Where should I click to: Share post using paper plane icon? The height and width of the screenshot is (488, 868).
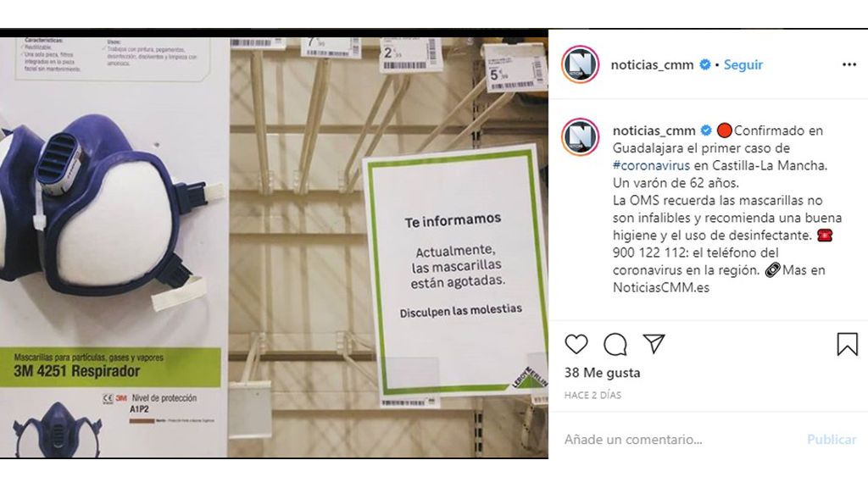(x=654, y=344)
